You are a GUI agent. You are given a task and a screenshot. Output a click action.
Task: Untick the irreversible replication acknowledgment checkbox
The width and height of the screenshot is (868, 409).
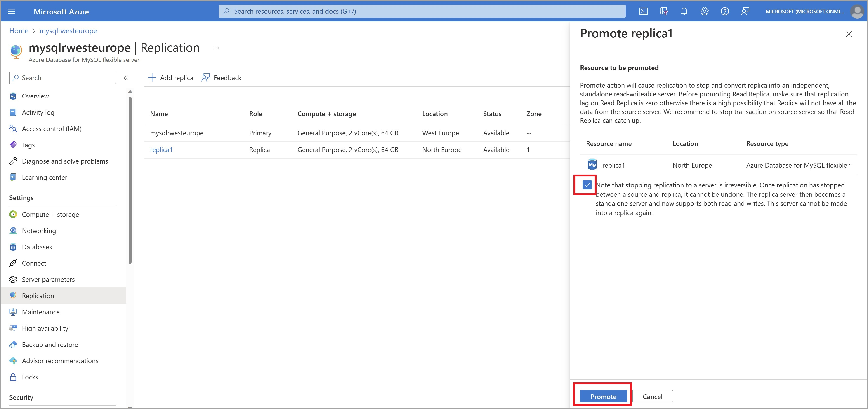[587, 185]
